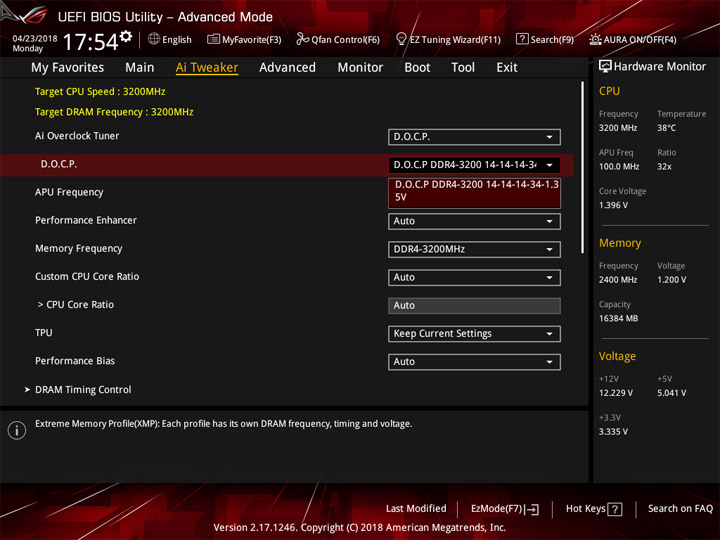
Task: Open MyFavorite(F3) from the top bar
Action: pyautogui.click(x=244, y=39)
